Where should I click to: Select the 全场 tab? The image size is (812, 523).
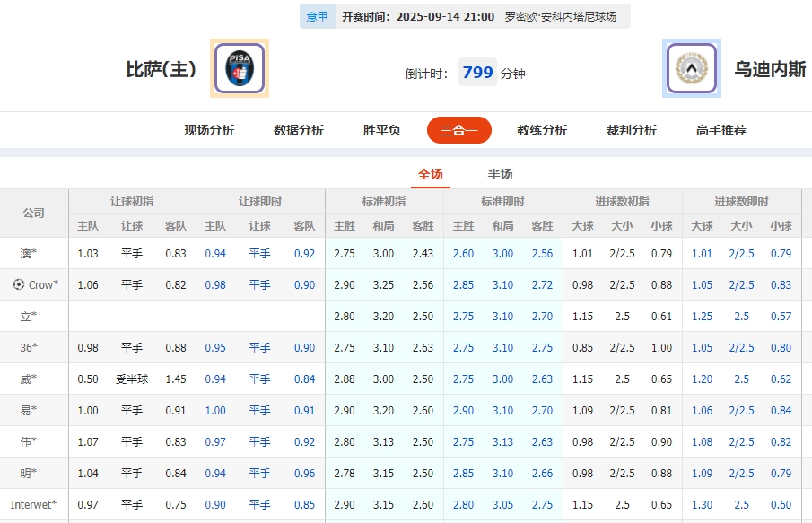(430, 173)
